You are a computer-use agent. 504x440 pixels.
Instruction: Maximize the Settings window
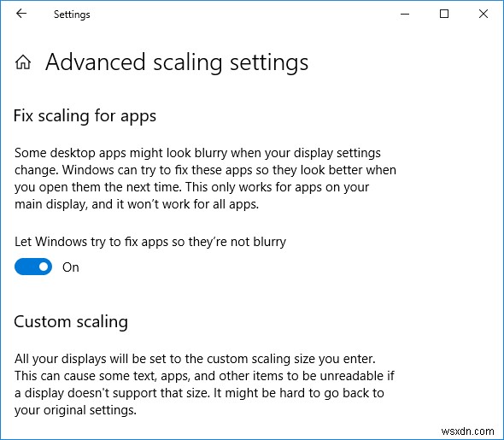(444, 14)
